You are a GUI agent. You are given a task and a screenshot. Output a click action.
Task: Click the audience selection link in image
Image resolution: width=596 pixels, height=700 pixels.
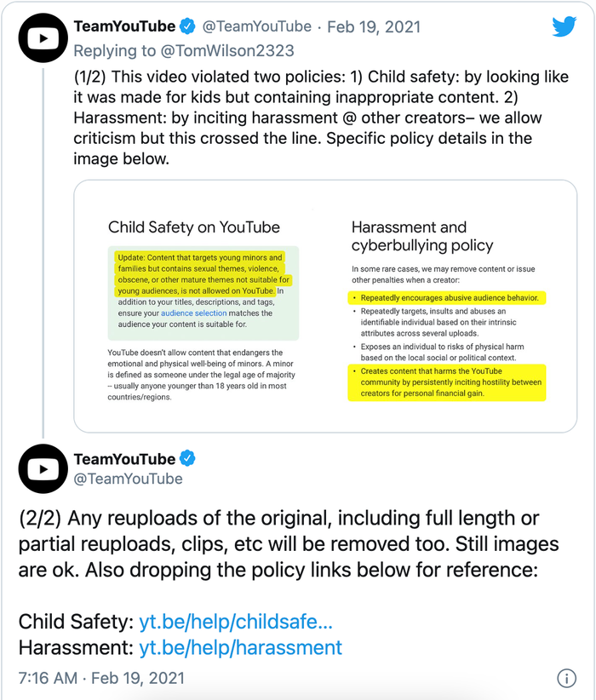pyautogui.click(x=194, y=313)
